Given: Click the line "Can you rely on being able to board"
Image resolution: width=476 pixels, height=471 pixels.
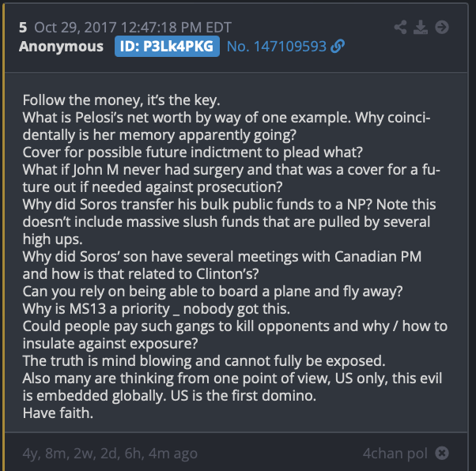Looking at the screenshot, I should coord(213,292).
